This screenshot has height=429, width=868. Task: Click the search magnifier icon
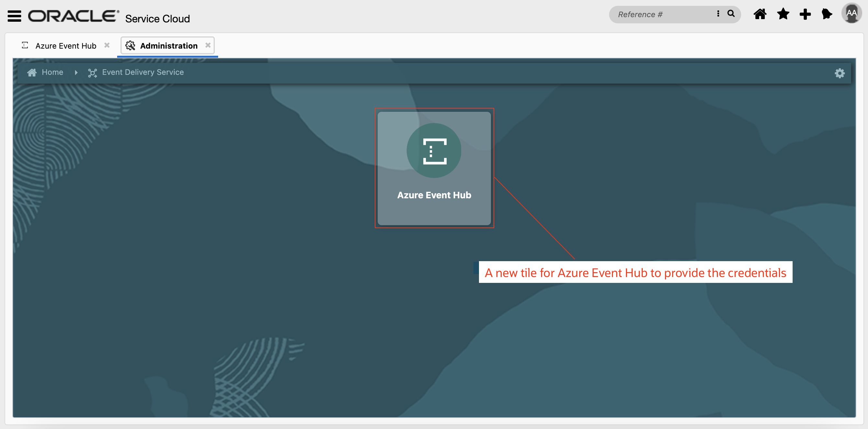[x=731, y=14]
